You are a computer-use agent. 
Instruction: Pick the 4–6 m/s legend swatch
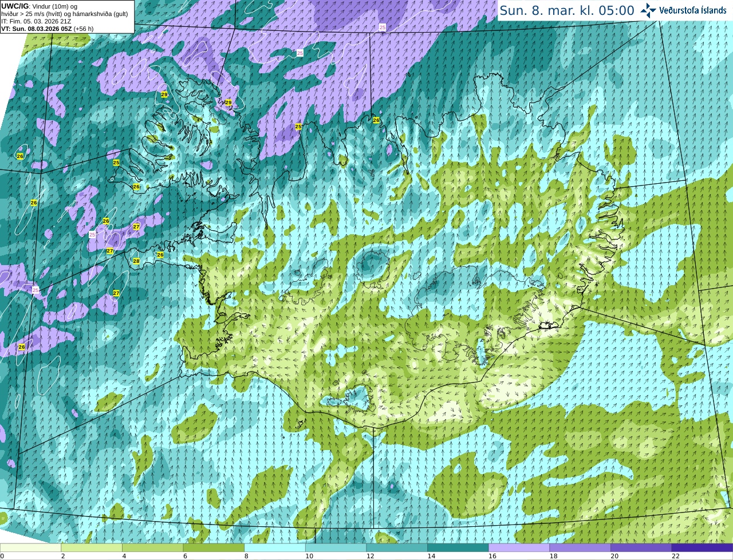(153, 548)
